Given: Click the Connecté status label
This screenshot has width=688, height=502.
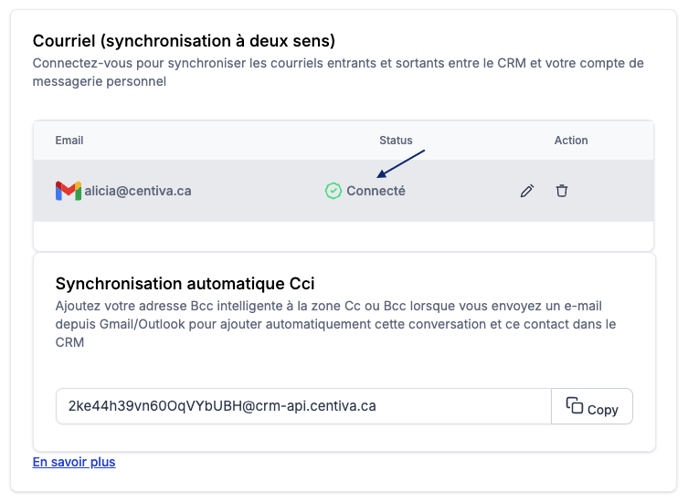Looking at the screenshot, I should [376, 191].
